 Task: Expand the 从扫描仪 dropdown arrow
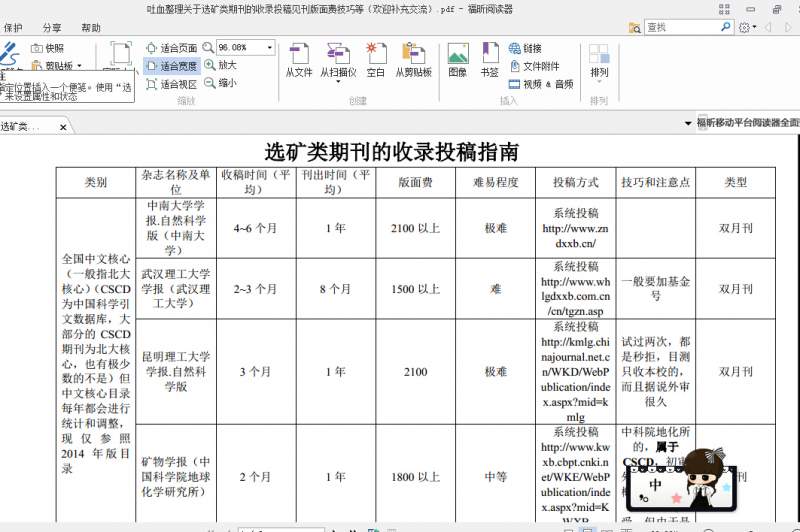coord(338,82)
